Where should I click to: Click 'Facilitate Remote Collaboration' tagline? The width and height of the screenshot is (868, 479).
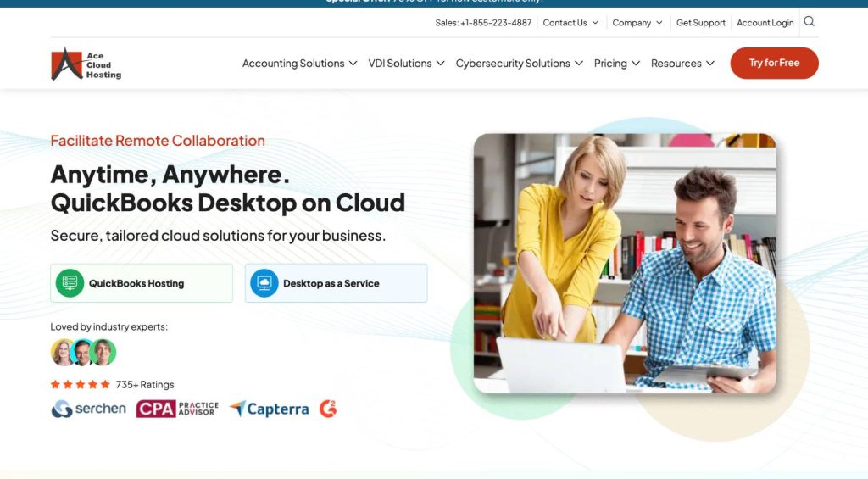point(158,141)
